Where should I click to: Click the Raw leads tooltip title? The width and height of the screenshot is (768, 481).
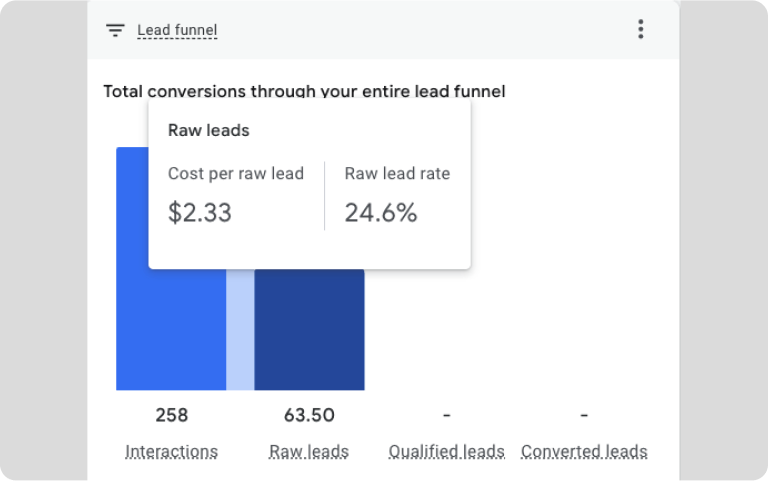coord(208,130)
